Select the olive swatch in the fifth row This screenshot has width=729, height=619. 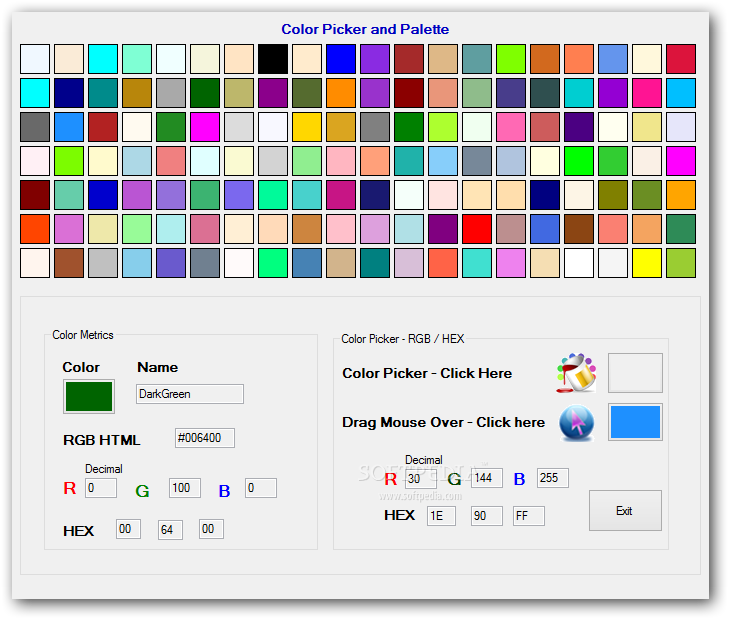coord(613,195)
